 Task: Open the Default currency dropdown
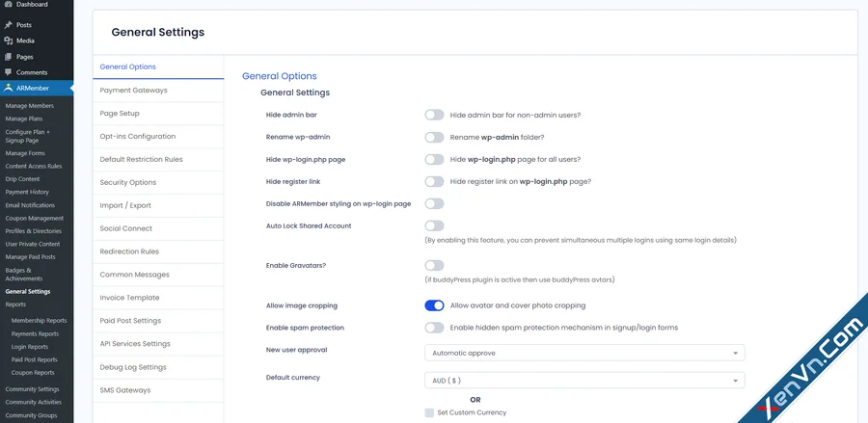584,381
